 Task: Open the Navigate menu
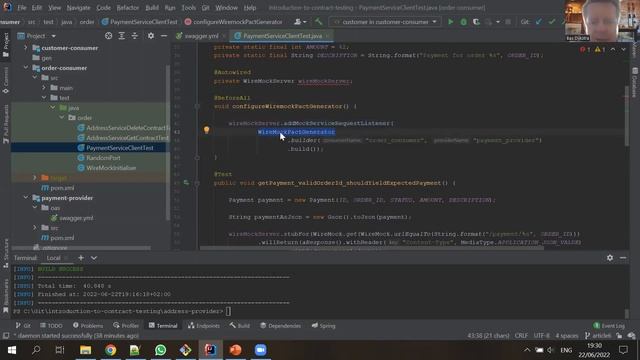pyautogui.click(x=78, y=8)
